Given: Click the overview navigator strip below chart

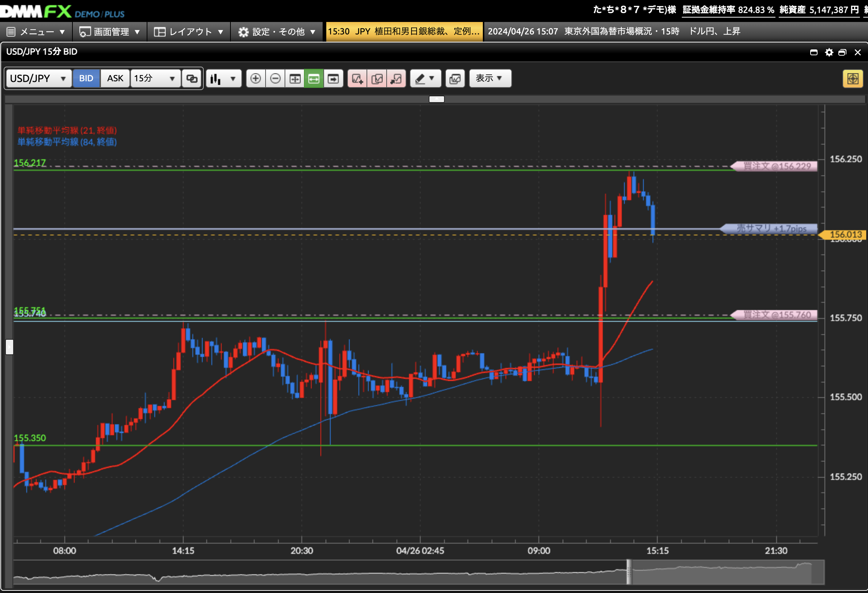Looking at the screenshot, I should [x=419, y=572].
